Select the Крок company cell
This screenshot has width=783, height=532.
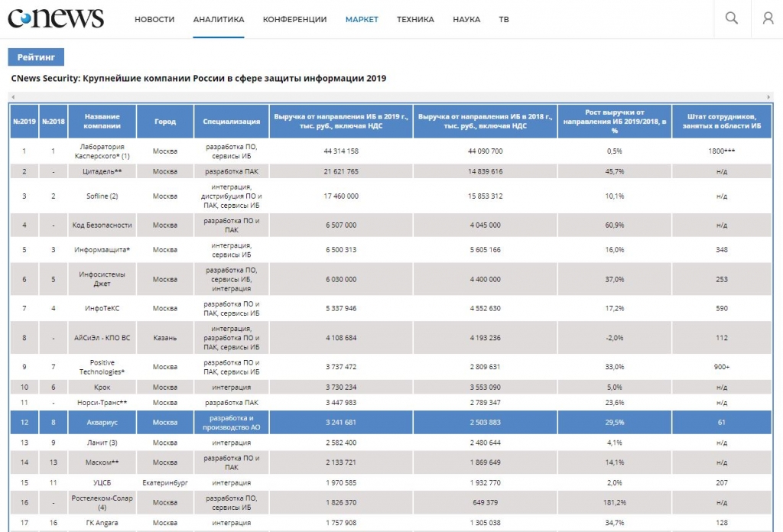(102, 388)
